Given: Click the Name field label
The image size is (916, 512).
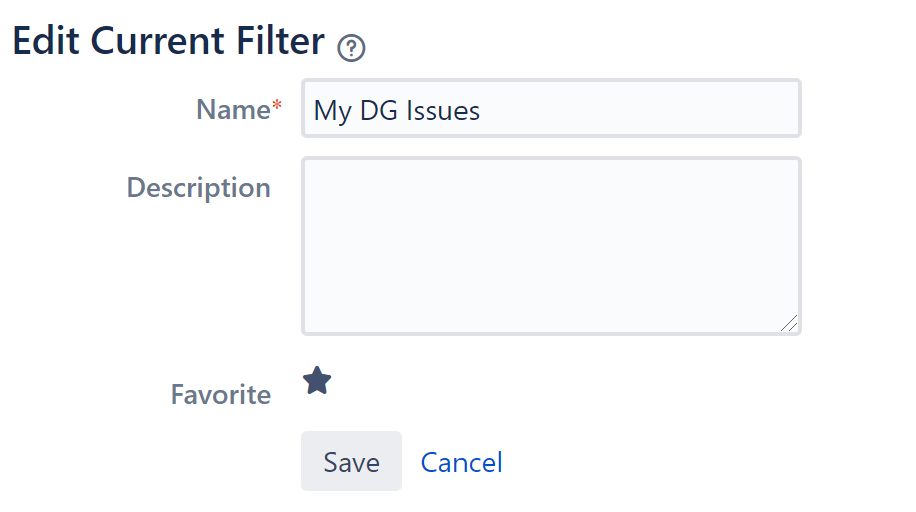Looking at the screenshot, I should pos(233,109).
